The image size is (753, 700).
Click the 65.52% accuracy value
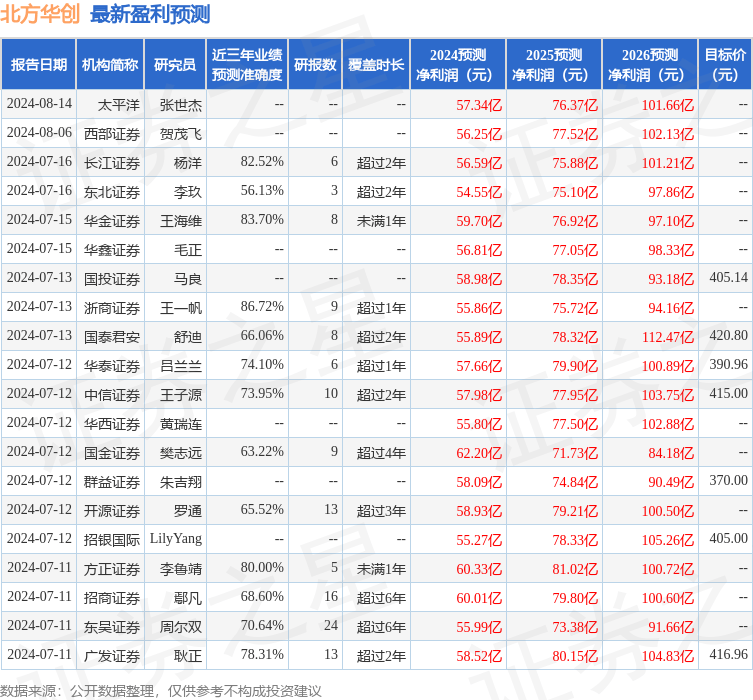[x=262, y=510]
